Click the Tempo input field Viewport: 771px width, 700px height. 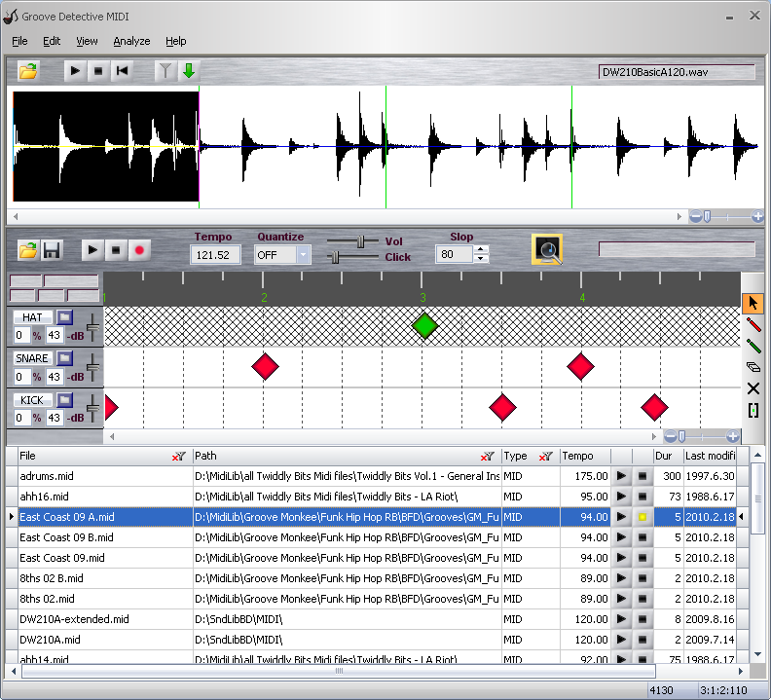pos(215,255)
